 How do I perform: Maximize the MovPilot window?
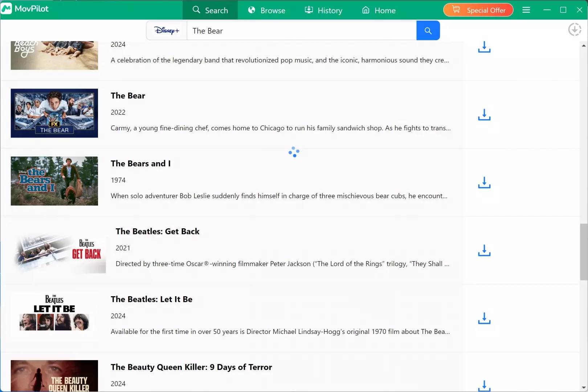coord(563,10)
